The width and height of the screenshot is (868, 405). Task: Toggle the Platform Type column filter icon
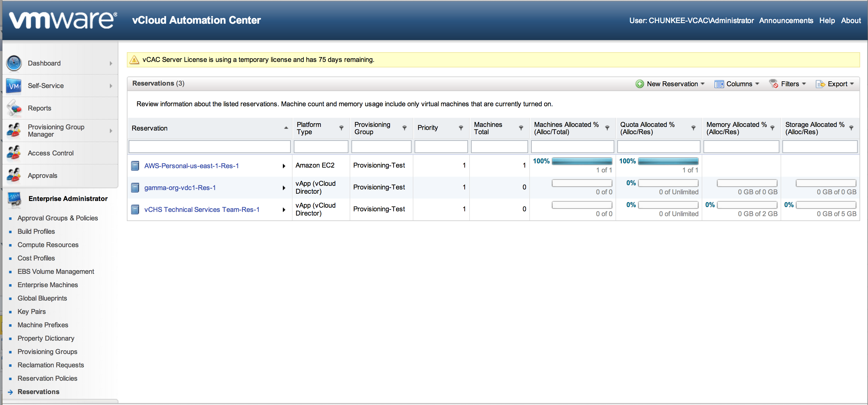point(341,128)
